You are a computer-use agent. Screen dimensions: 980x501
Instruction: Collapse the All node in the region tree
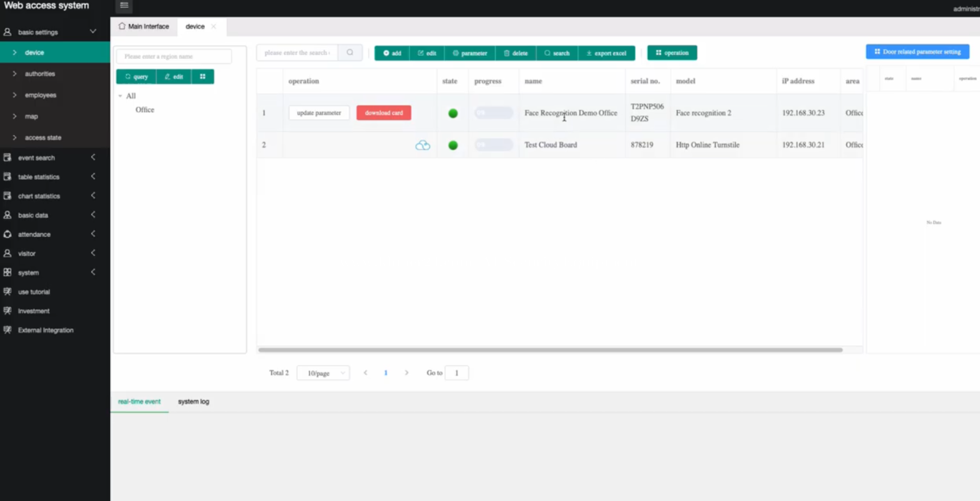click(119, 96)
